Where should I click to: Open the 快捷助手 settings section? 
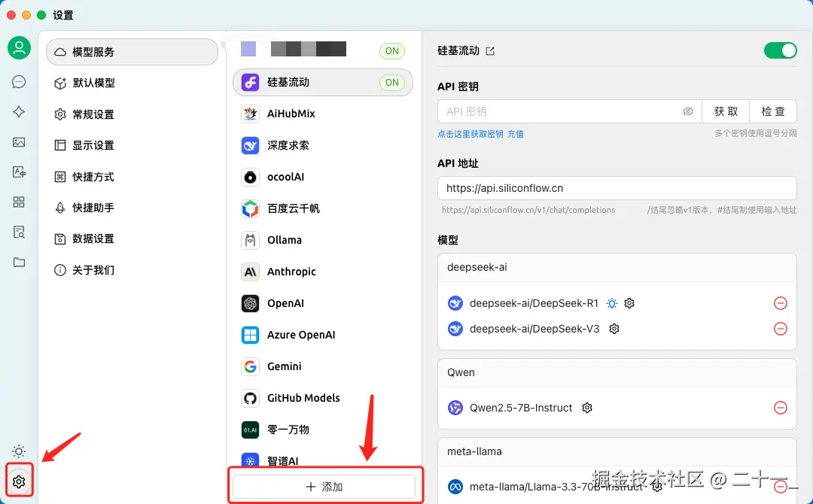click(x=132, y=208)
